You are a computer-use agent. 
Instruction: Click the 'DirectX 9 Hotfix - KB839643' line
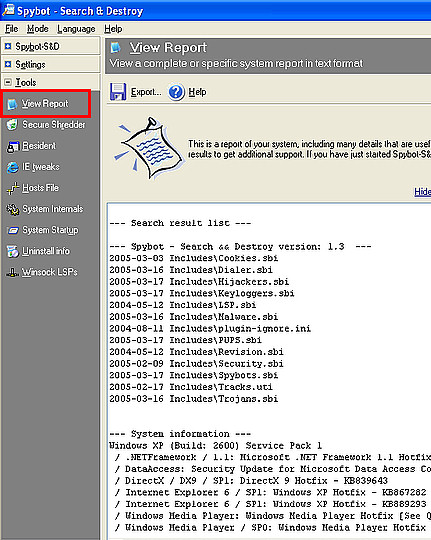pos(251,481)
